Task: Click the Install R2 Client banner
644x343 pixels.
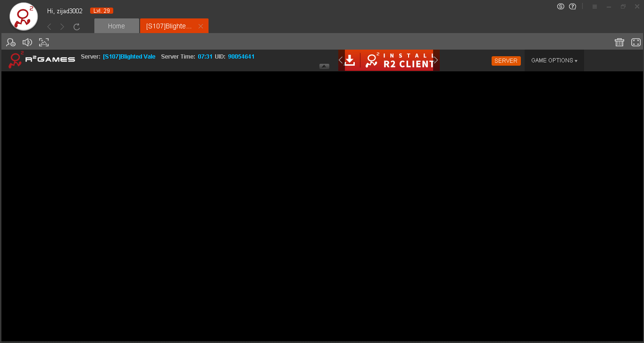Action: point(389,60)
